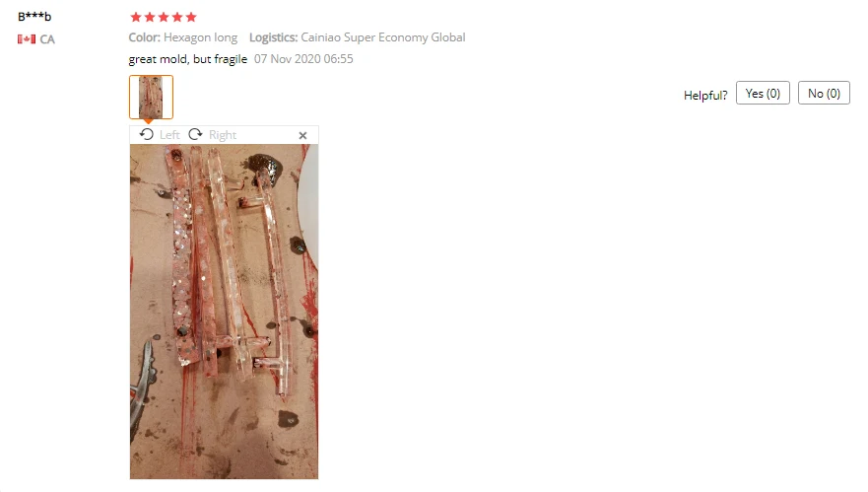Click the fifth red rating star
This screenshot has width=868, height=492.
coord(191,17)
